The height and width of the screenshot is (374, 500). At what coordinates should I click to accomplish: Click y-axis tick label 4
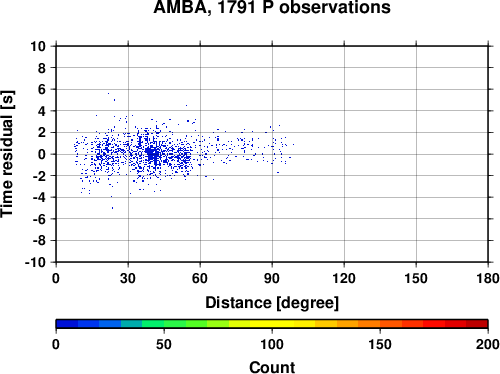42,111
